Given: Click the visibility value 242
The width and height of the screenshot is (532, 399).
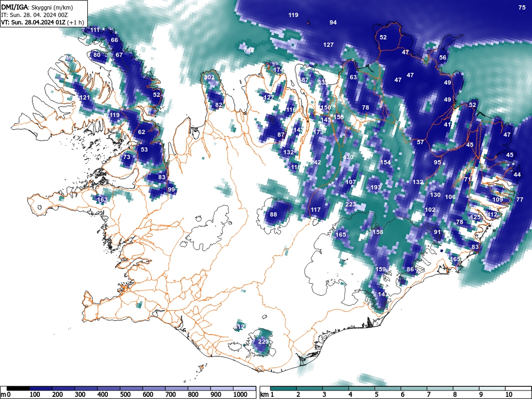Looking at the screenshot, I should (x=315, y=162).
